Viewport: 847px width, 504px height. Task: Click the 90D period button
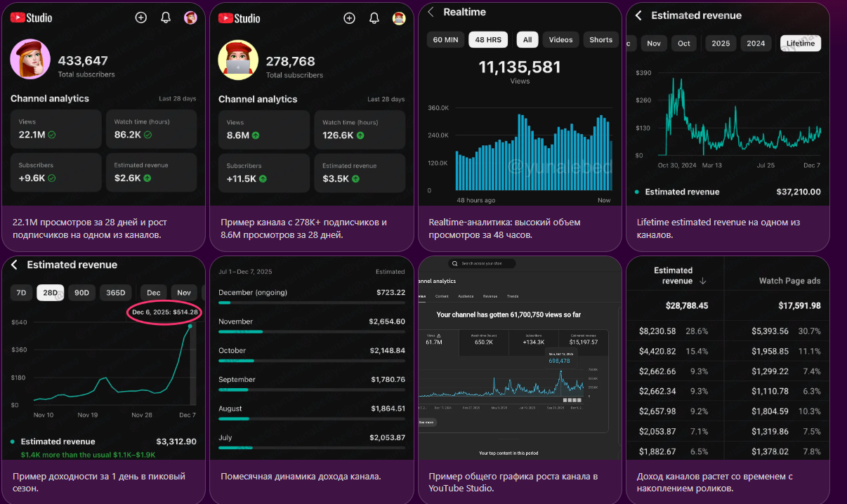81,293
